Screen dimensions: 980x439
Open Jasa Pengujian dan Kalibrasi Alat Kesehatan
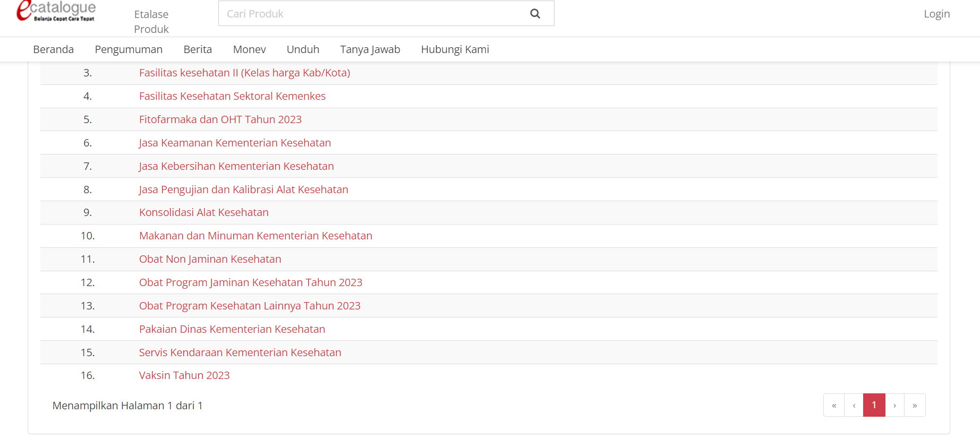(243, 190)
